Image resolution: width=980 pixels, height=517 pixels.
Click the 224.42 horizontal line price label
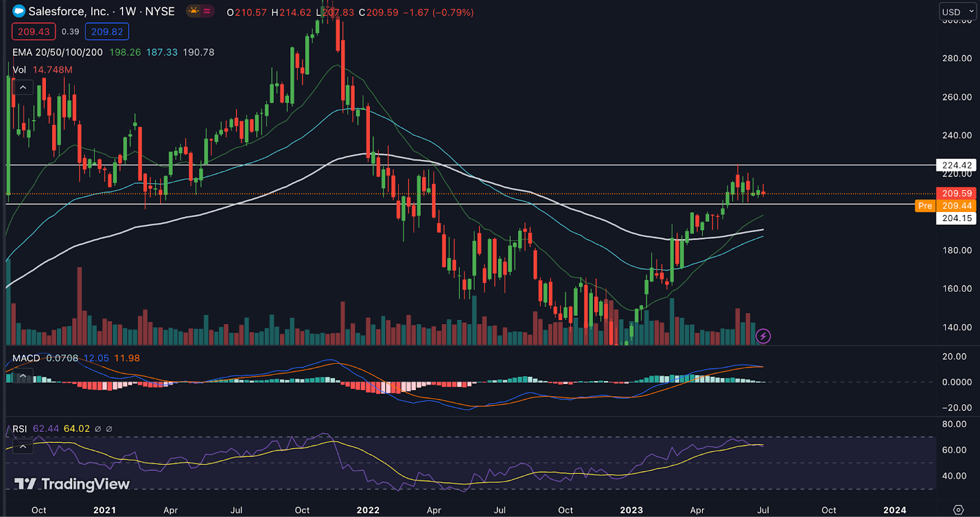[957, 165]
